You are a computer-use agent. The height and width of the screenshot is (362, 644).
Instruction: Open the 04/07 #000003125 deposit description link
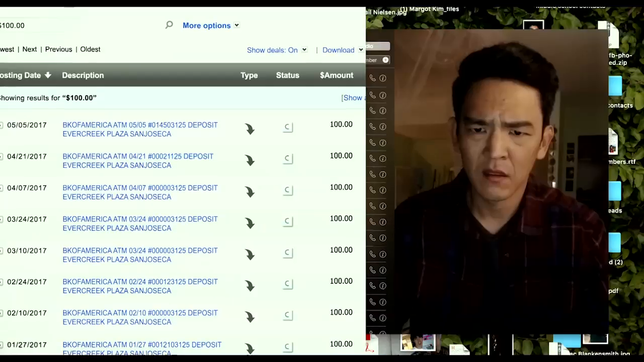click(x=140, y=192)
